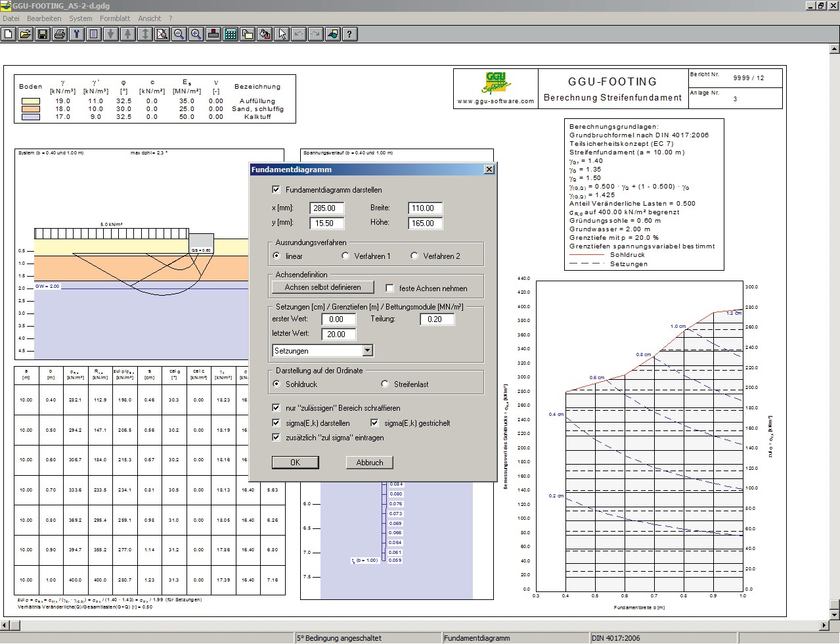Click the 'letzter Wert' input field

coord(339,334)
